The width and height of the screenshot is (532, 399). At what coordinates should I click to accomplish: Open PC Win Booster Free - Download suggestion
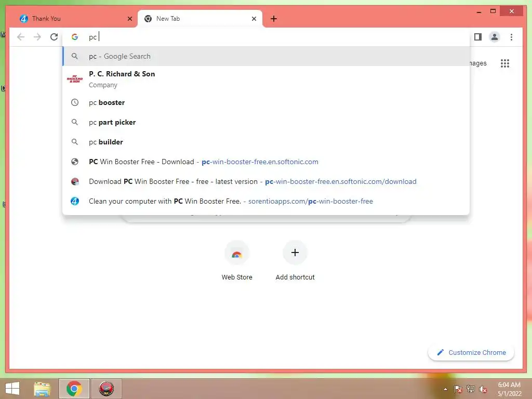coord(266,162)
